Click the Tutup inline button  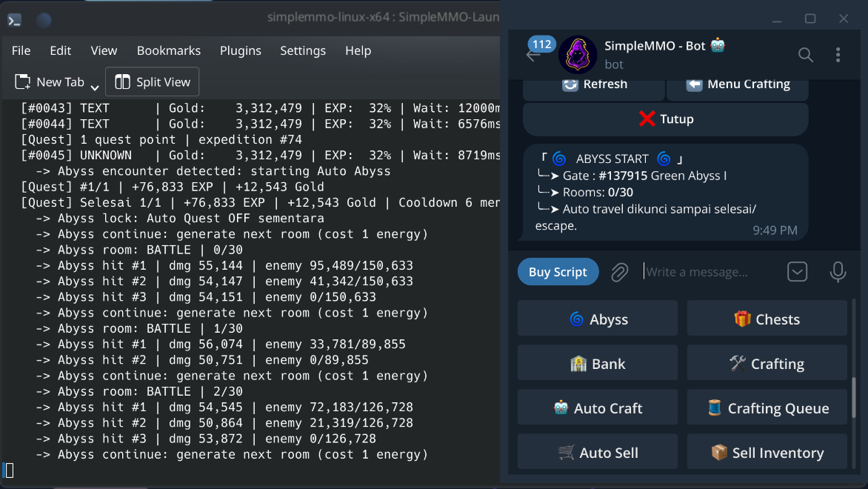(665, 119)
